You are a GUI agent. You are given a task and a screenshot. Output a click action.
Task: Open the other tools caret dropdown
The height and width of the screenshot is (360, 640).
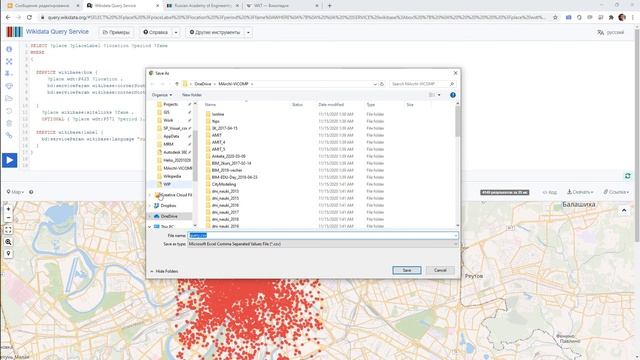(248, 32)
